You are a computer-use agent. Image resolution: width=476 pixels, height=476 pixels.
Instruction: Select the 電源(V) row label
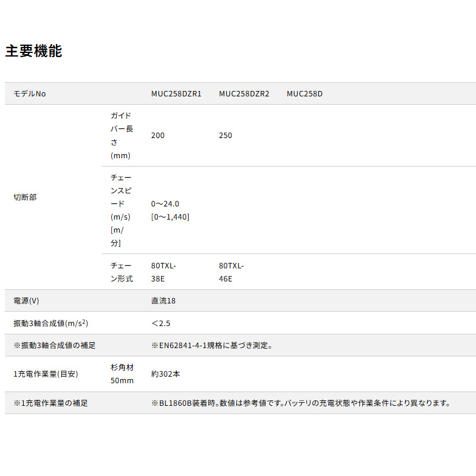[x=26, y=301]
